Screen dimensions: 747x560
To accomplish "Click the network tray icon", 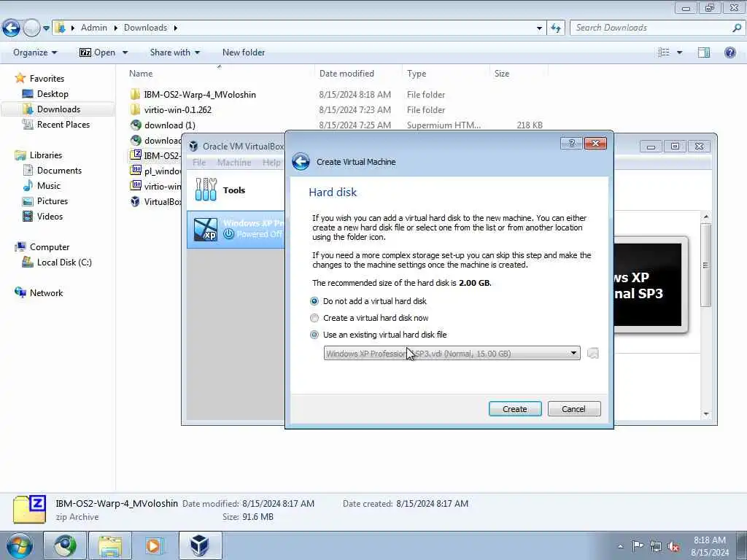I will click(x=656, y=546).
